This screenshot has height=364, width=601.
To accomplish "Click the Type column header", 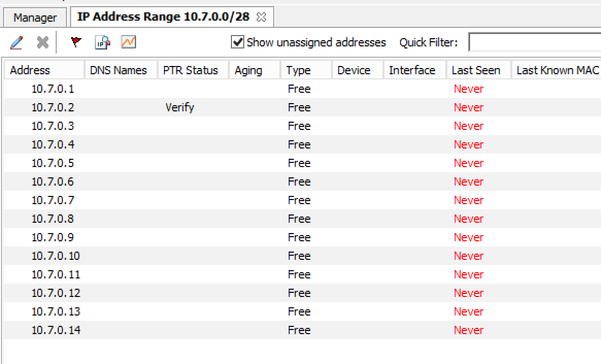I will click(298, 70).
